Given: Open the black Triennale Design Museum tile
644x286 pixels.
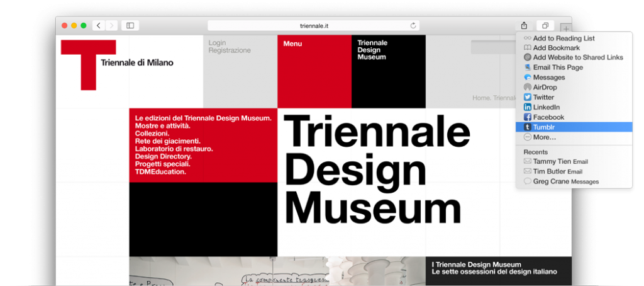Looking at the screenshot, I should 389,72.
